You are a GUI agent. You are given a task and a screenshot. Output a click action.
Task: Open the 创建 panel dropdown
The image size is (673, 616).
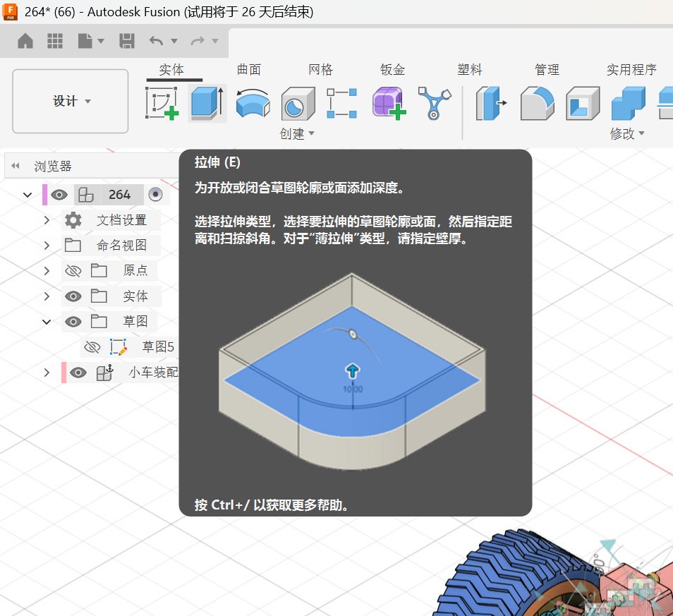click(297, 134)
